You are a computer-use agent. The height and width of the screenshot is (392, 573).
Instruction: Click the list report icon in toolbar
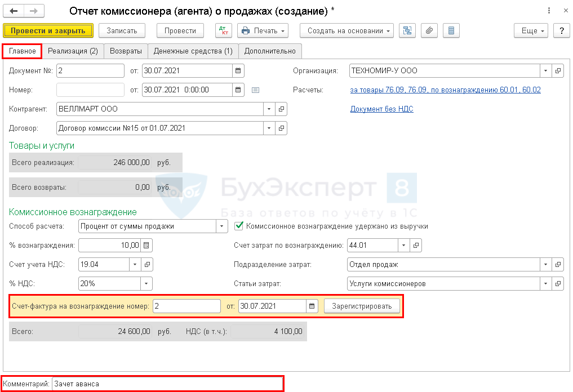[x=451, y=30]
